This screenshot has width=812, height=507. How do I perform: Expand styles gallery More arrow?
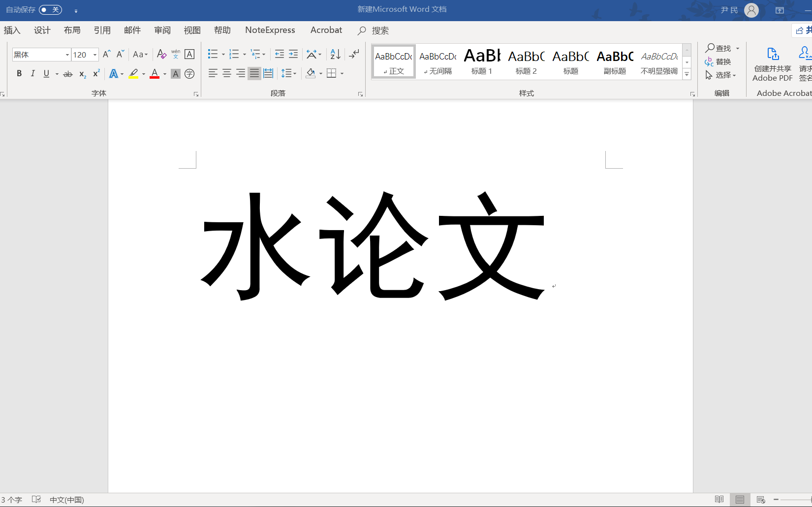tap(687, 74)
